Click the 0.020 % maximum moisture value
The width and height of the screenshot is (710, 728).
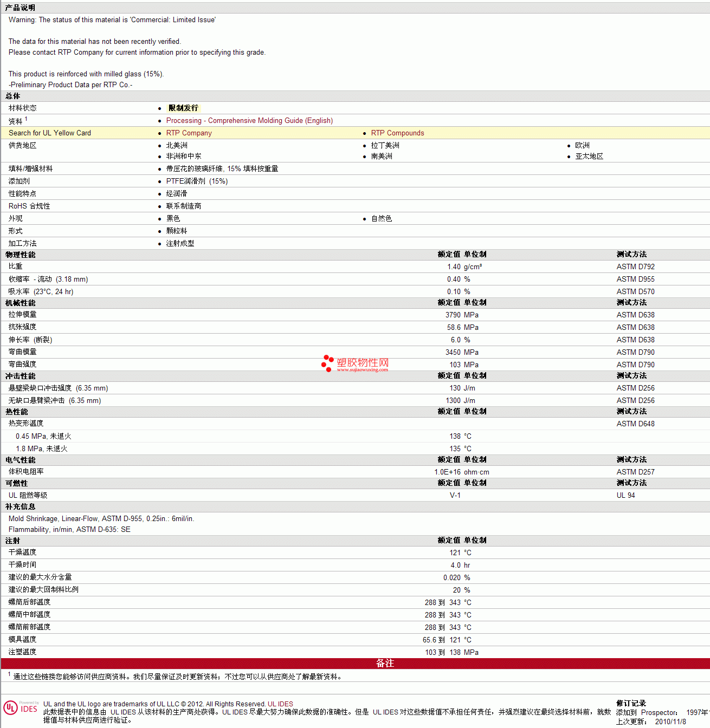click(457, 578)
